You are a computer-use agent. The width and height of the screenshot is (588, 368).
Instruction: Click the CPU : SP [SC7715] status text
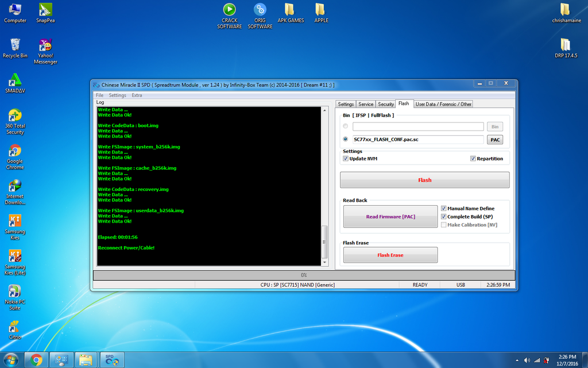(x=298, y=285)
